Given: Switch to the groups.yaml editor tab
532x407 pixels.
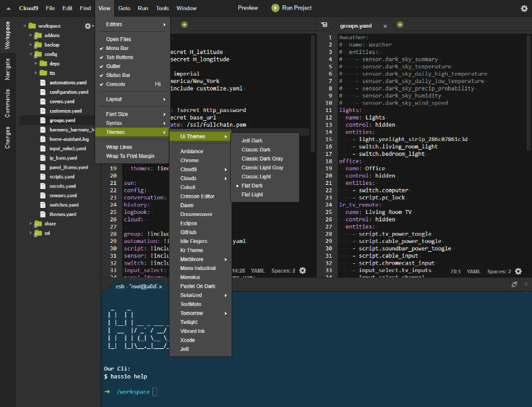Looking at the screenshot, I should pos(356,26).
